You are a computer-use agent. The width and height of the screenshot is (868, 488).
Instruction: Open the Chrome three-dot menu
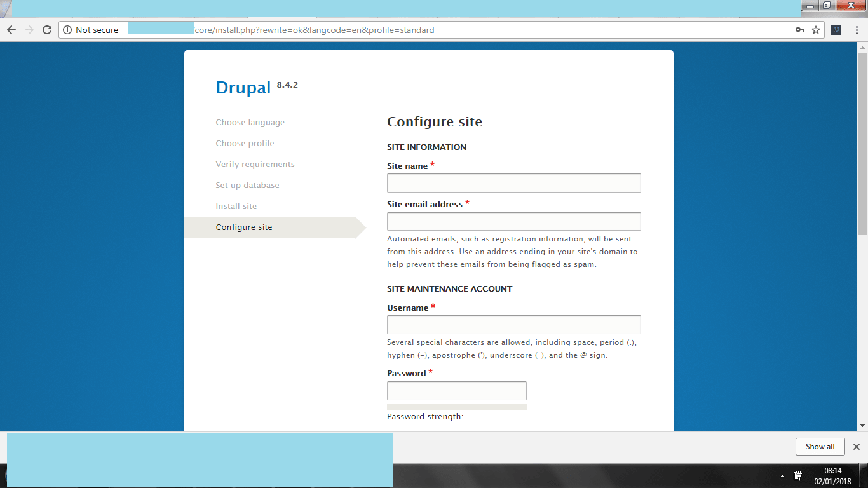(x=856, y=30)
